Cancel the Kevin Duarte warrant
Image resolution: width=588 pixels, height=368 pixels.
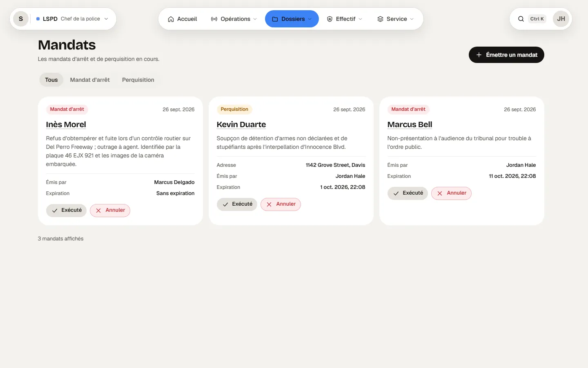281,204
